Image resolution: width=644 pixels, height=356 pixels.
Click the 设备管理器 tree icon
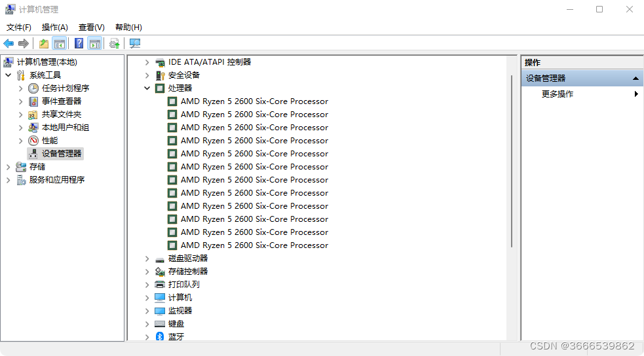coord(33,154)
